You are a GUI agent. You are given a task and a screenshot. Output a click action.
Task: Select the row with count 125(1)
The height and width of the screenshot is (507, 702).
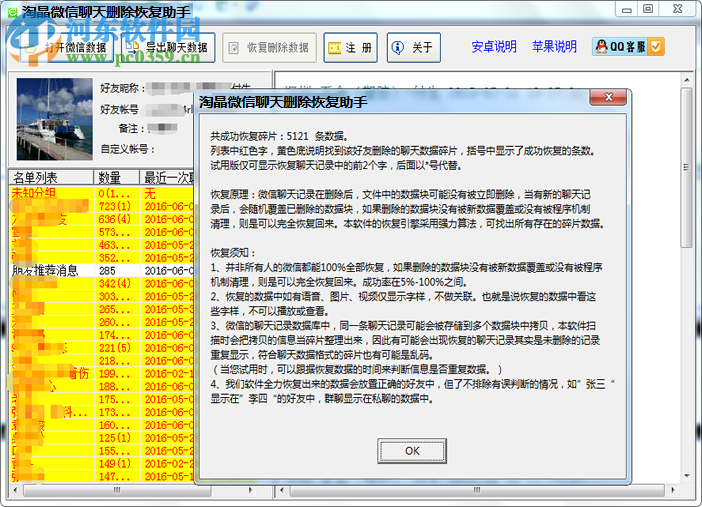[x=102, y=438]
